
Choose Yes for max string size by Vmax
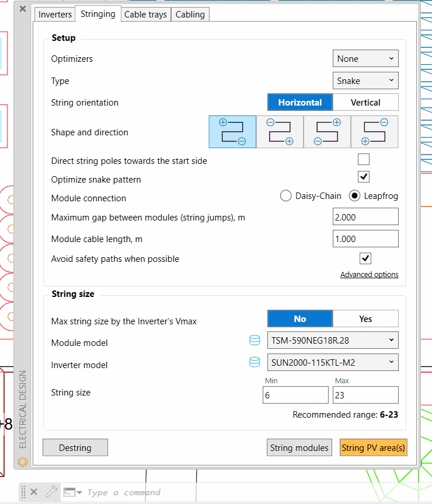[365, 318]
